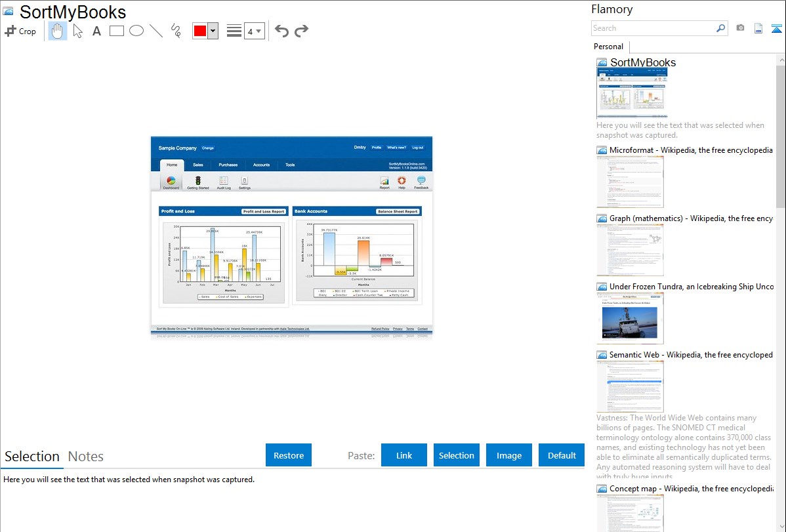The height and width of the screenshot is (532, 786).
Task: Click the line thickness icon
Action: click(234, 31)
